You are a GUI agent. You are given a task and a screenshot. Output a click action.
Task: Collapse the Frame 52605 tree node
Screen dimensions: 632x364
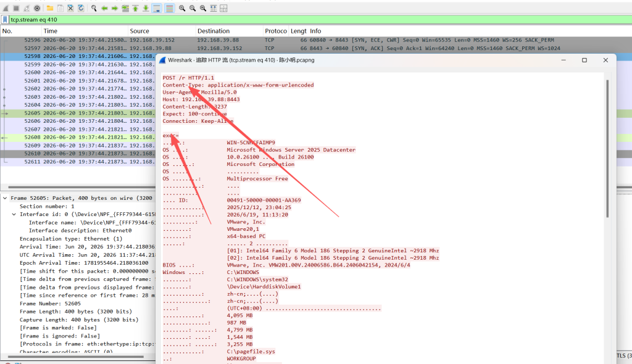coord(5,198)
